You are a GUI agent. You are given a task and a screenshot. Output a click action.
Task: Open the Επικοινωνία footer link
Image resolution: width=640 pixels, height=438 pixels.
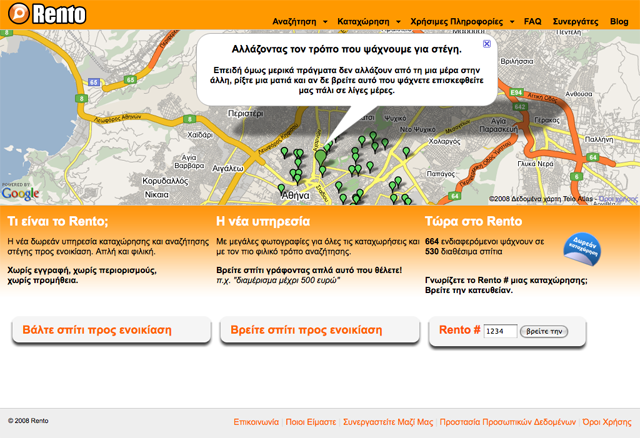[x=256, y=422]
